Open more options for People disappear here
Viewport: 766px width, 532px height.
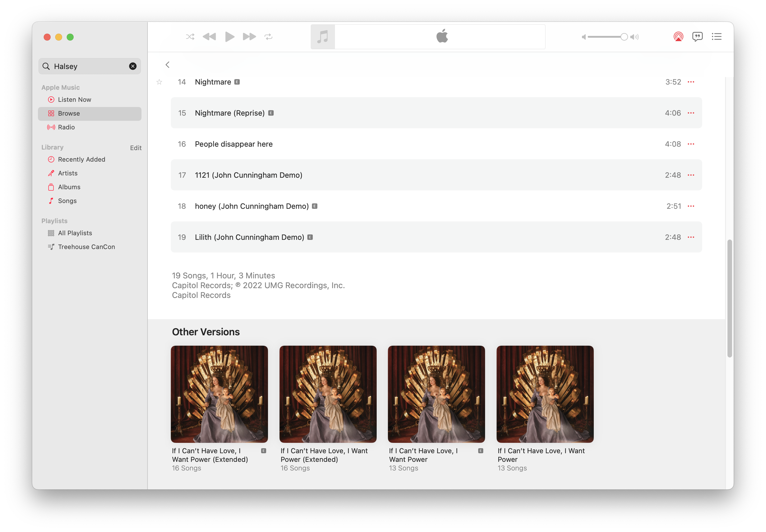[x=691, y=144]
